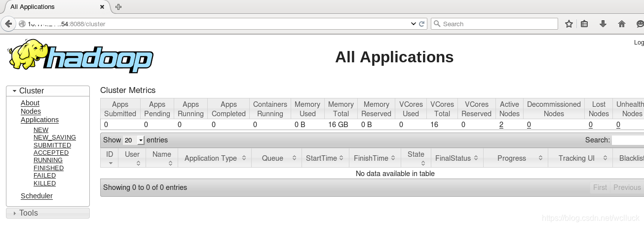The height and width of the screenshot is (227, 644).
Task: Filter applications by KILLED state
Action: [44, 183]
